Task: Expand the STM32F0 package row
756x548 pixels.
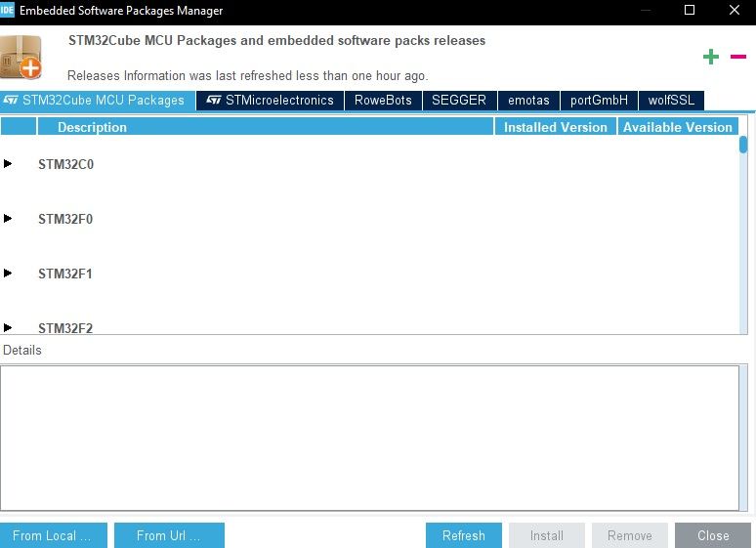Action: [x=8, y=218]
